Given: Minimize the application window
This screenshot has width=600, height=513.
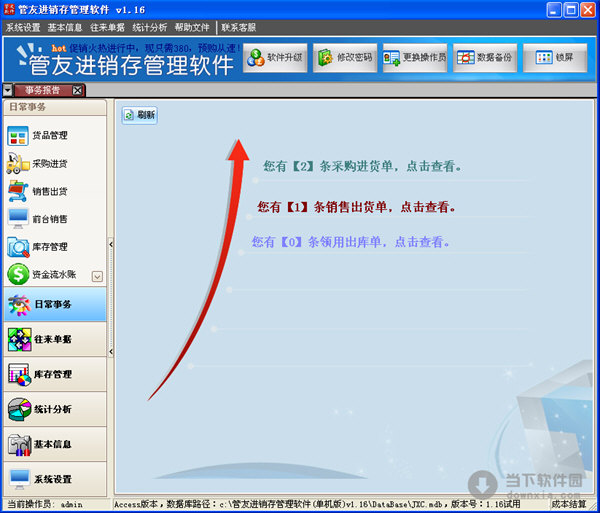Looking at the screenshot, I should [x=554, y=10].
